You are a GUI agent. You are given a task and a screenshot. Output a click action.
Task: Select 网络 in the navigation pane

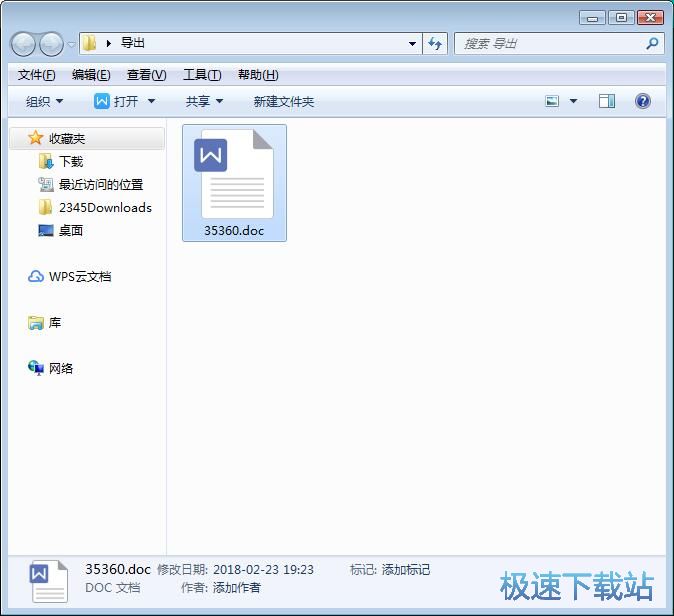click(61, 368)
